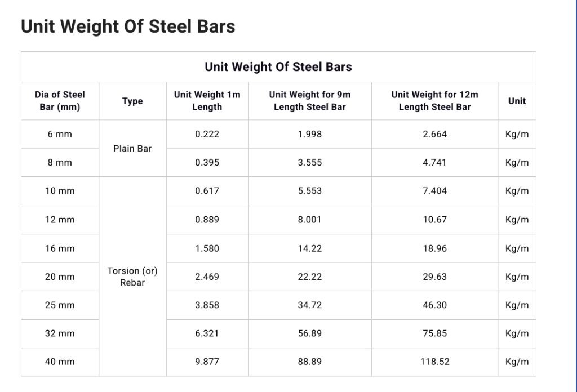
Task: Click Unit Weight for 9m Length header
Action: coord(310,101)
